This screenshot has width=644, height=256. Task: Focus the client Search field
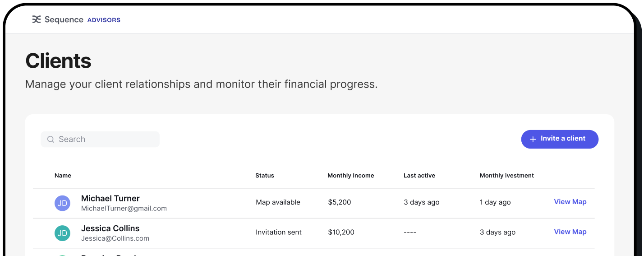pos(106,140)
